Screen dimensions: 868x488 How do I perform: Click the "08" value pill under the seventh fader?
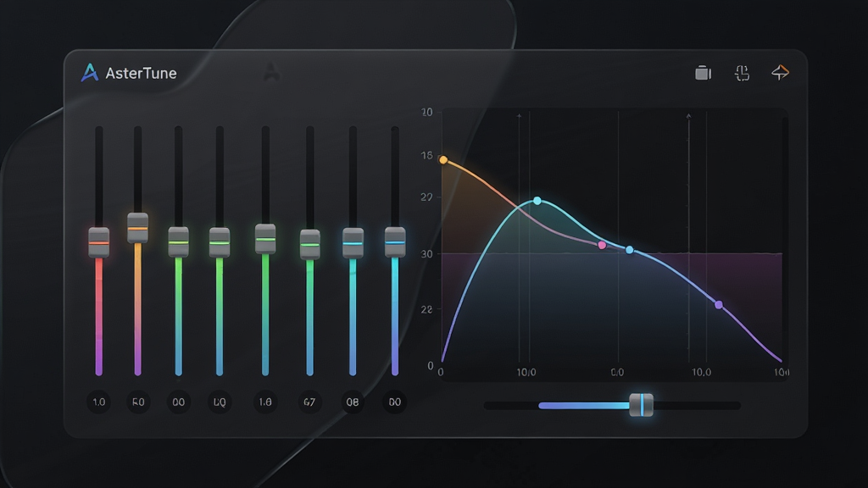click(x=353, y=402)
